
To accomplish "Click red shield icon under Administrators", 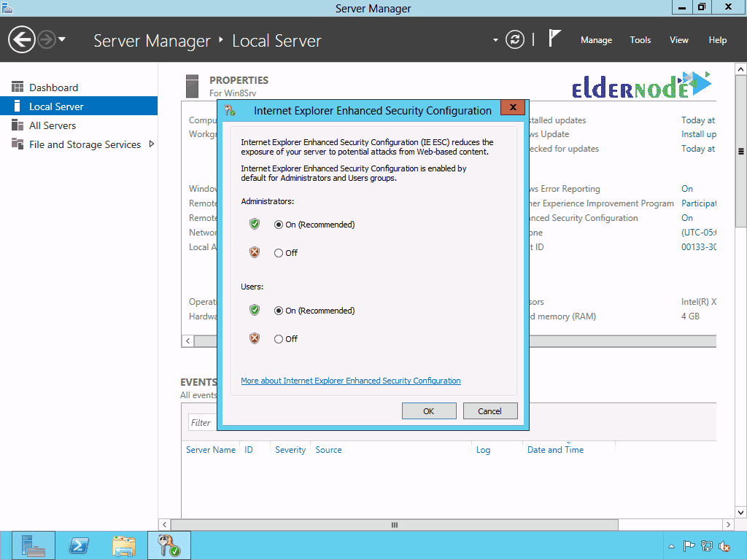I will (255, 252).
